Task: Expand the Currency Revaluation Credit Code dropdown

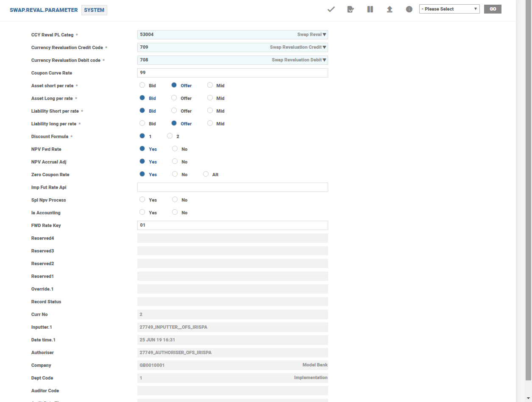Action: [324, 47]
